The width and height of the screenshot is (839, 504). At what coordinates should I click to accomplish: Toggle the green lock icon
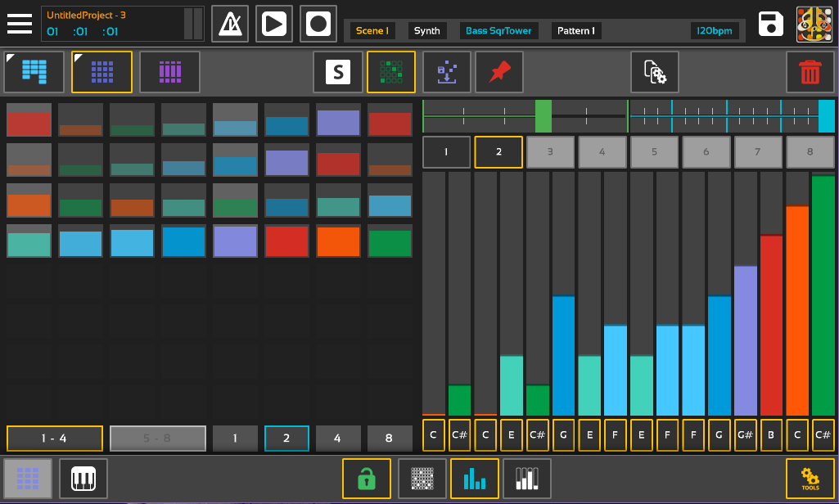point(366,479)
